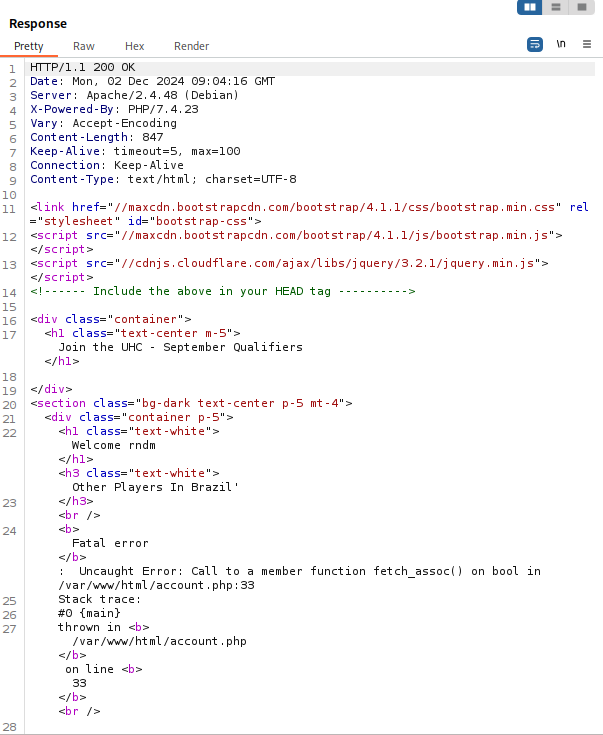Click the 'Include the above in your HEAD tag' comment
This screenshot has height=735, width=603.
tap(223, 291)
